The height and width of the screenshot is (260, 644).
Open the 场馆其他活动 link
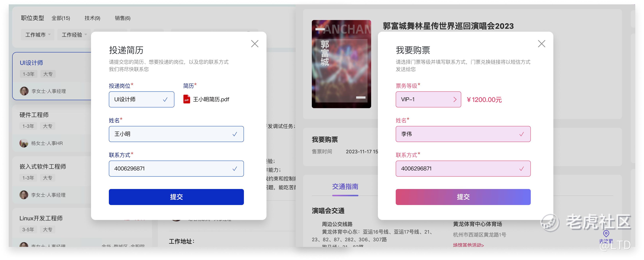tap(468, 245)
